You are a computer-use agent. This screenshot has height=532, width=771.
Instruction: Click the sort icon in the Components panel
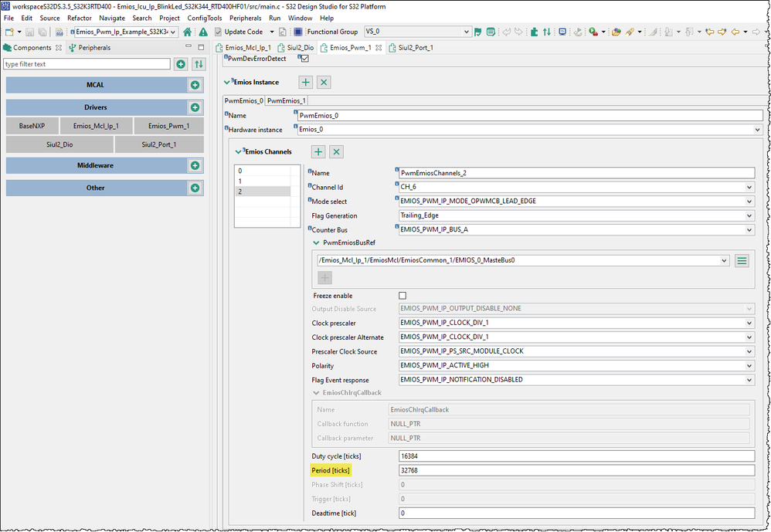click(x=199, y=63)
